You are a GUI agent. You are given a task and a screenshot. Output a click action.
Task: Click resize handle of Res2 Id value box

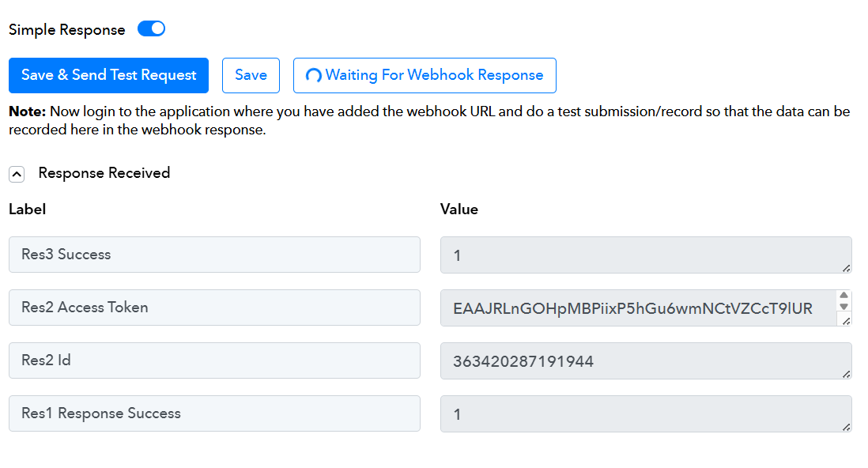(x=847, y=374)
